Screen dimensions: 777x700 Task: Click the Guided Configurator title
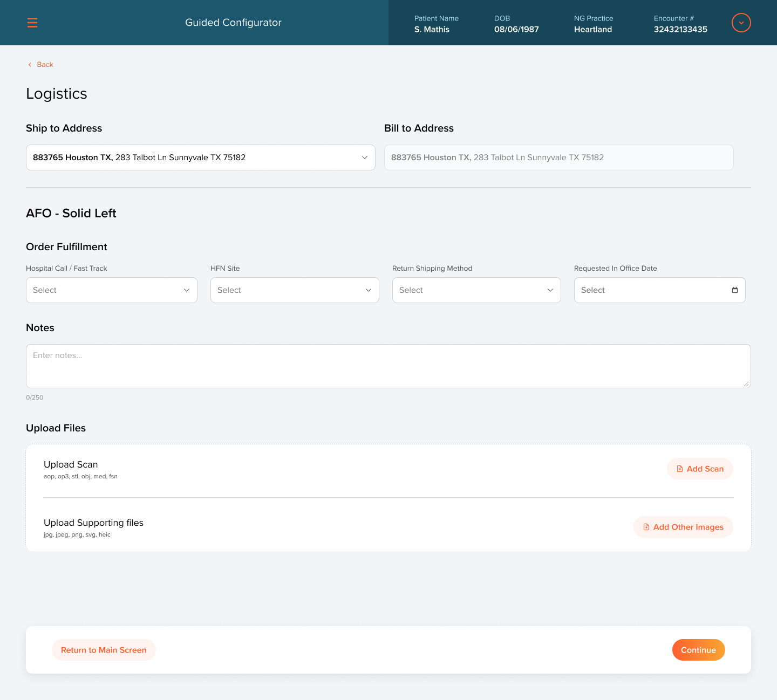[x=233, y=23]
